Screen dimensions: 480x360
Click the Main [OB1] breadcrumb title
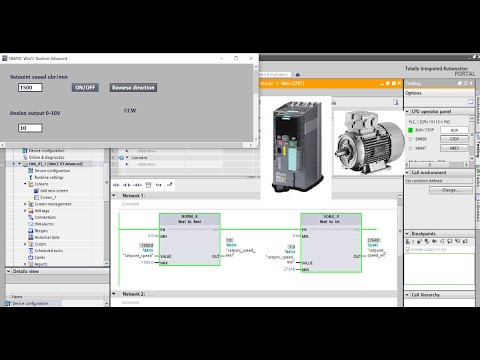[292, 83]
